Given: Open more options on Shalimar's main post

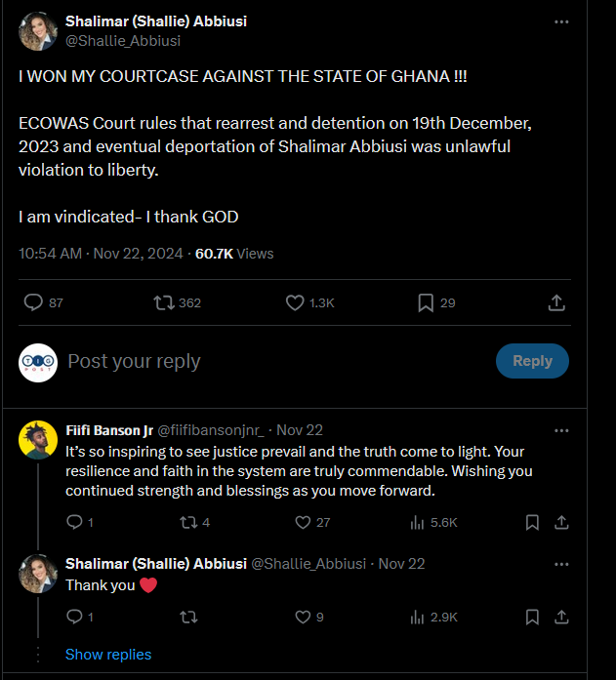Looking at the screenshot, I should point(560,21).
